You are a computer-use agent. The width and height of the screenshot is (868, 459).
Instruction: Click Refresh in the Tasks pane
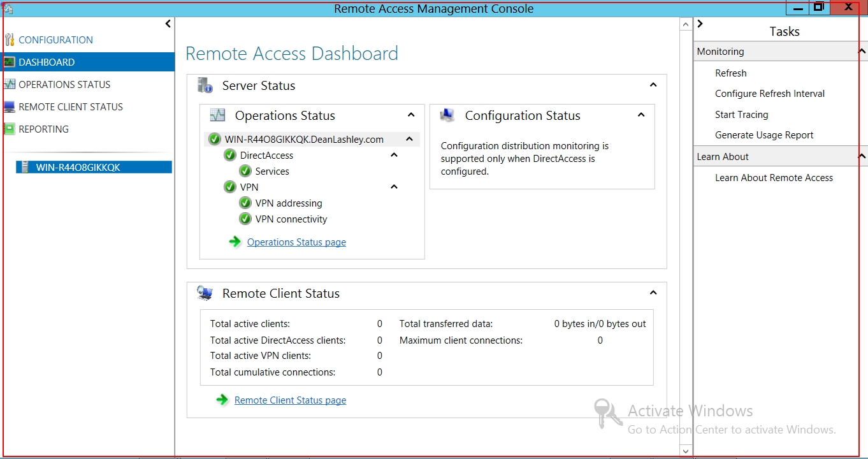[731, 73]
